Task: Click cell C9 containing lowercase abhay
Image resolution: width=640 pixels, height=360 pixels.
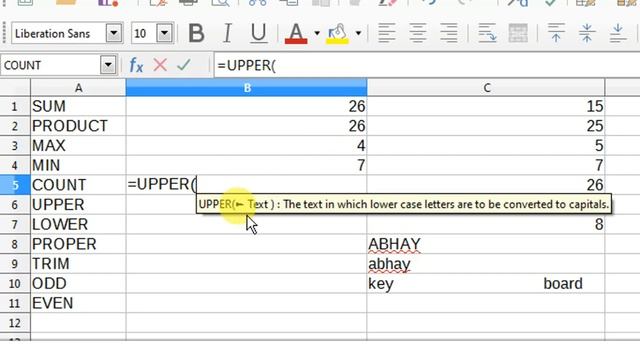Action: click(x=486, y=264)
